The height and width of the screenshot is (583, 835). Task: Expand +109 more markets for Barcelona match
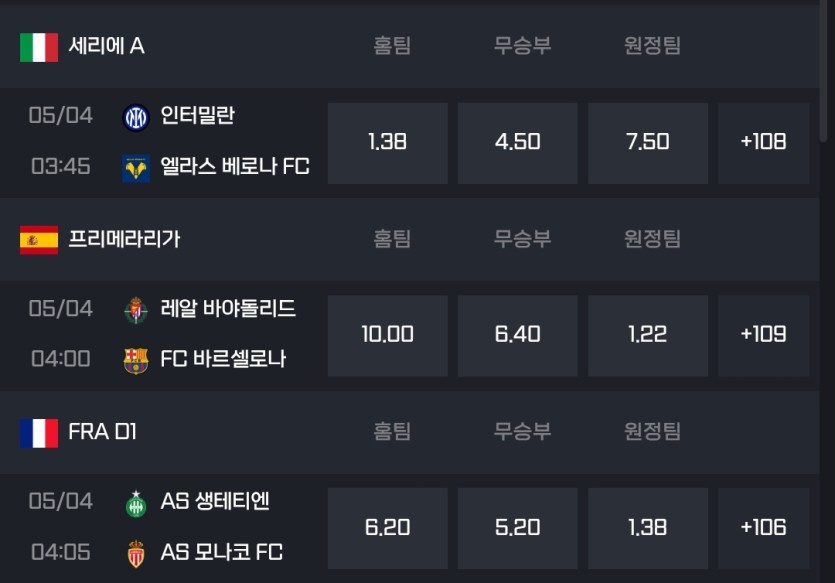(764, 336)
